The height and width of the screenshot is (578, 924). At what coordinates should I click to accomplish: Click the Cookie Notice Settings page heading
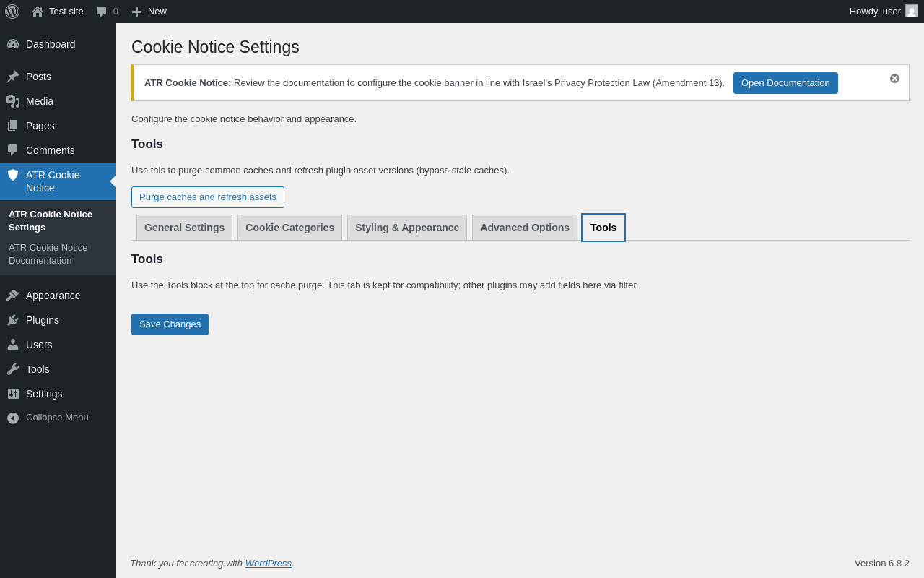coord(215,47)
